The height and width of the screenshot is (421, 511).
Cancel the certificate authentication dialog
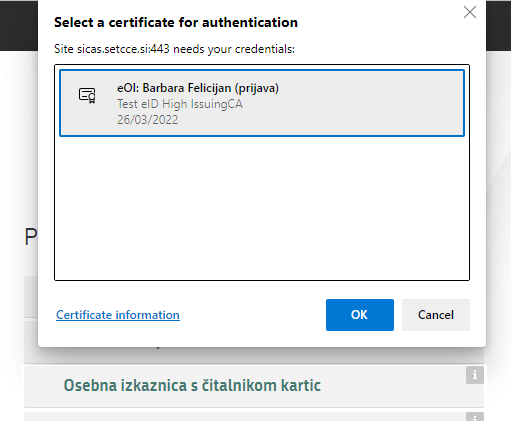click(x=436, y=315)
